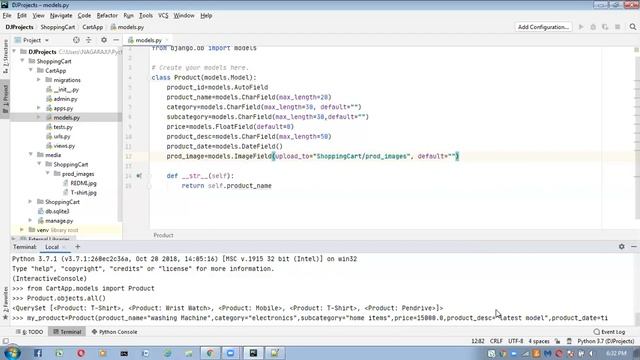Open the Refactor menu
Viewport: 640px width, 360px height.
point(107,16)
